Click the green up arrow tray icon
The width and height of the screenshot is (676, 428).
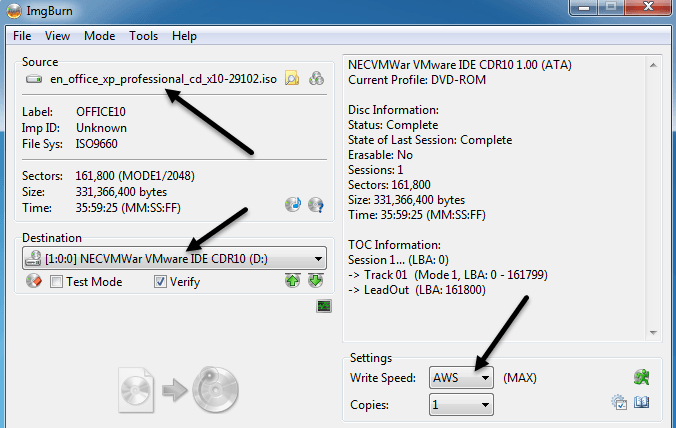click(x=292, y=281)
